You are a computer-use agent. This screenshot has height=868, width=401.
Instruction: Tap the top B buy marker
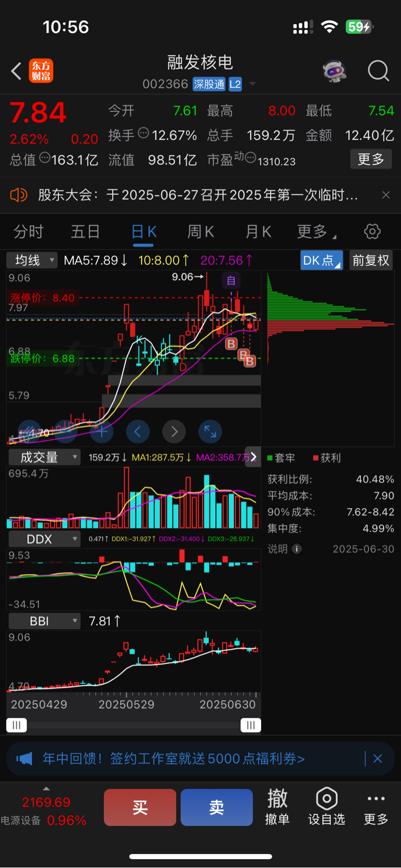(x=231, y=343)
